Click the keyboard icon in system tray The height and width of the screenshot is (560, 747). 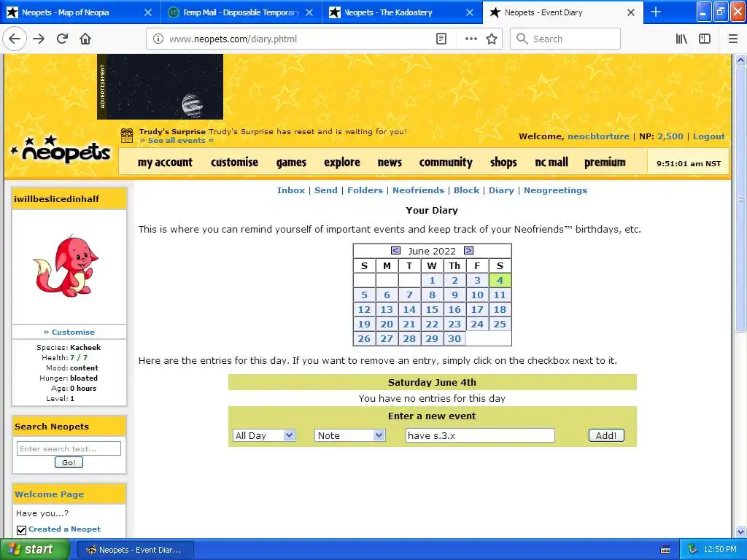tap(665, 550)
